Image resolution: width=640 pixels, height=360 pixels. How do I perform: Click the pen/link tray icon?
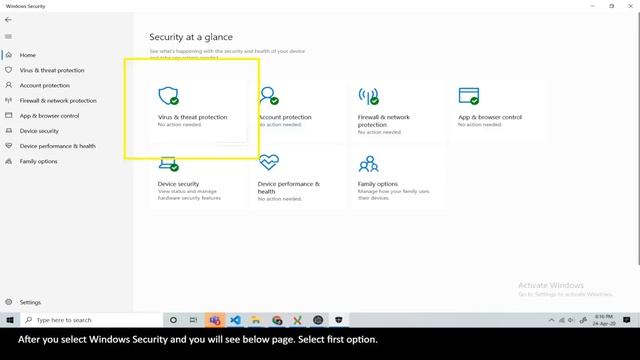pyautogui.click(x=583, y=320)
